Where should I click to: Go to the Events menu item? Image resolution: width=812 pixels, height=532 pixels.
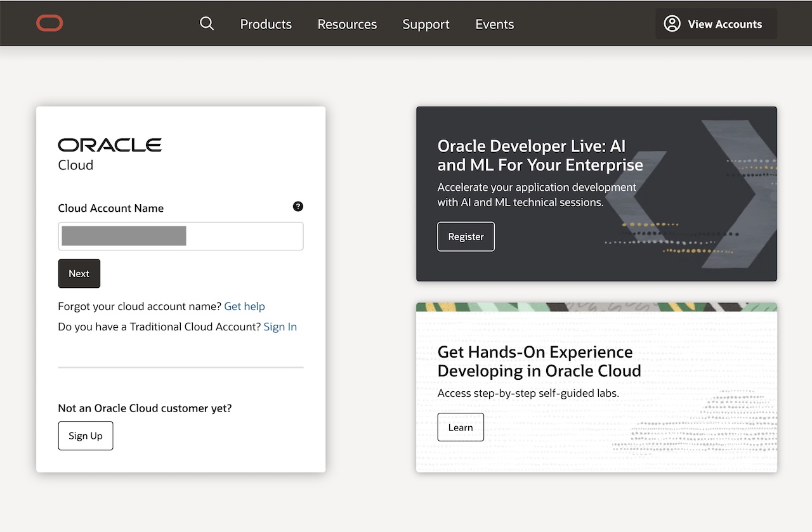[x=494, y=24]
